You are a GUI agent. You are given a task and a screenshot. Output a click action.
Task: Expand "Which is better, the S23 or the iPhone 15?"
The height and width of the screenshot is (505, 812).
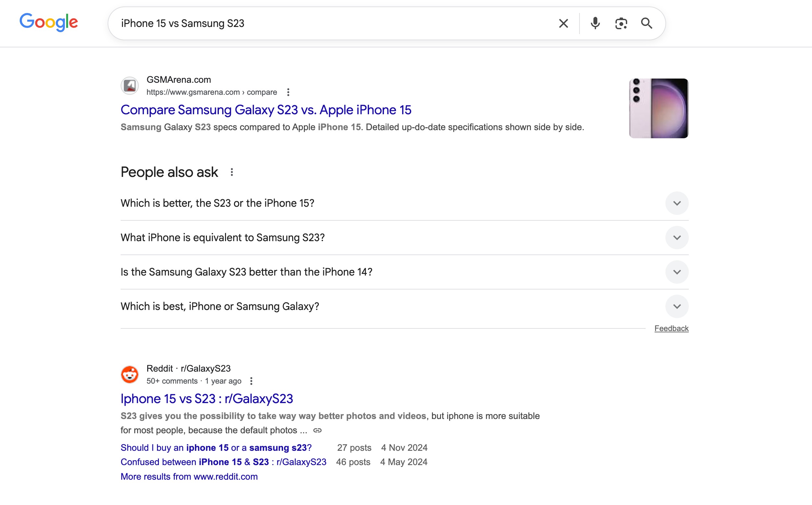(677, 203)
